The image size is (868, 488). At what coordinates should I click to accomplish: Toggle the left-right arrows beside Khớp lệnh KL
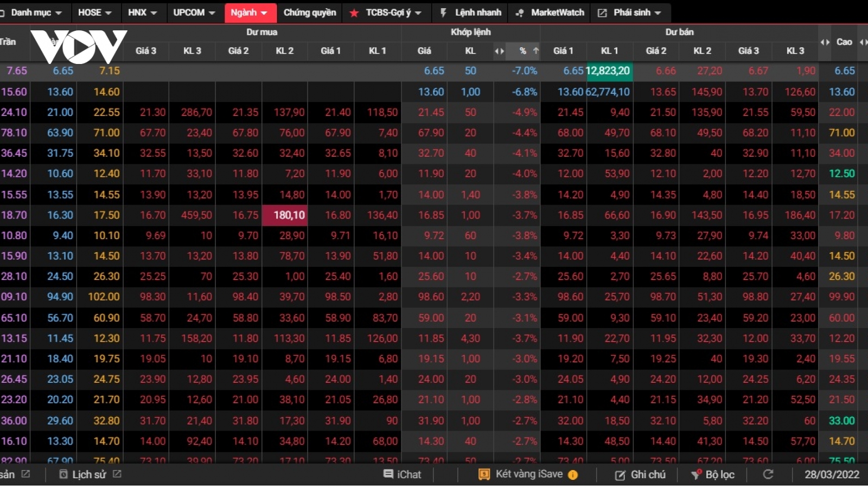pyautogui.click(x=499, y=51)
